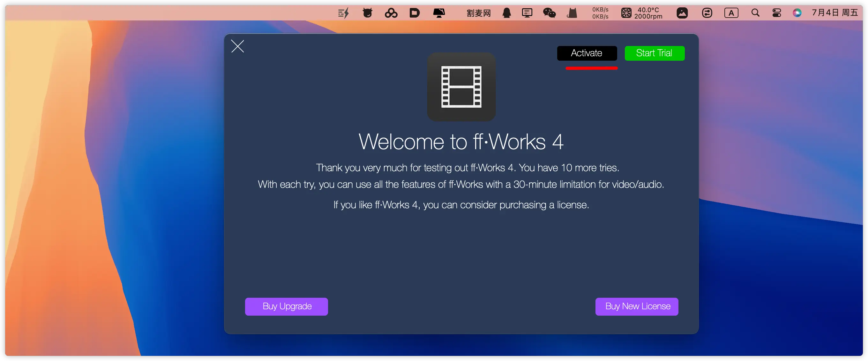Click the cat silhouette menu bar icon

coord(572,13)
